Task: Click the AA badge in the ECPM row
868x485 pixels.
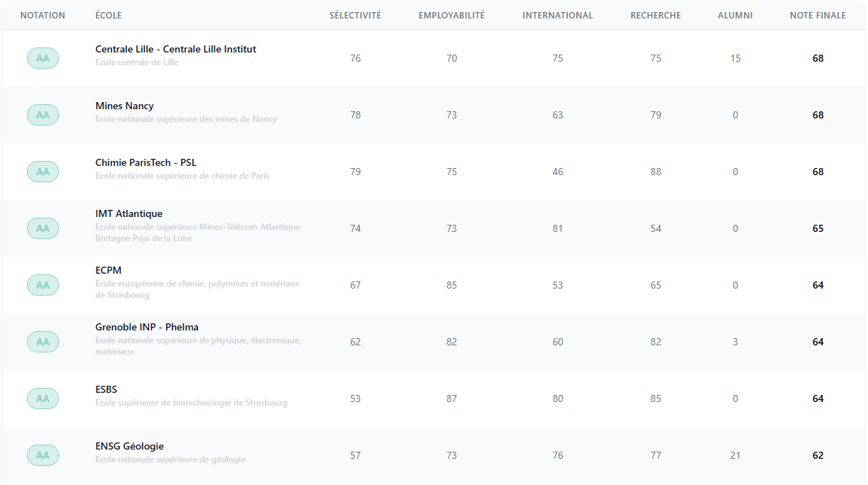Action: coord(43,285)
